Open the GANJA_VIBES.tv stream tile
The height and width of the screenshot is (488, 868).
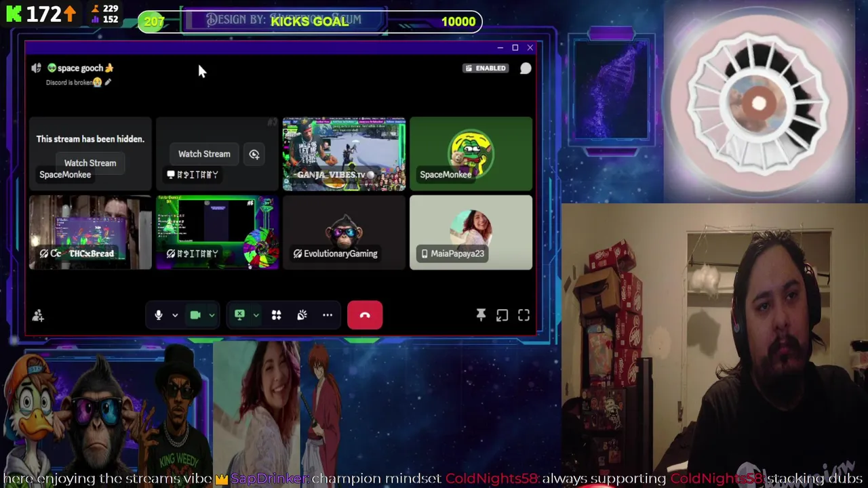click(344, 154)
